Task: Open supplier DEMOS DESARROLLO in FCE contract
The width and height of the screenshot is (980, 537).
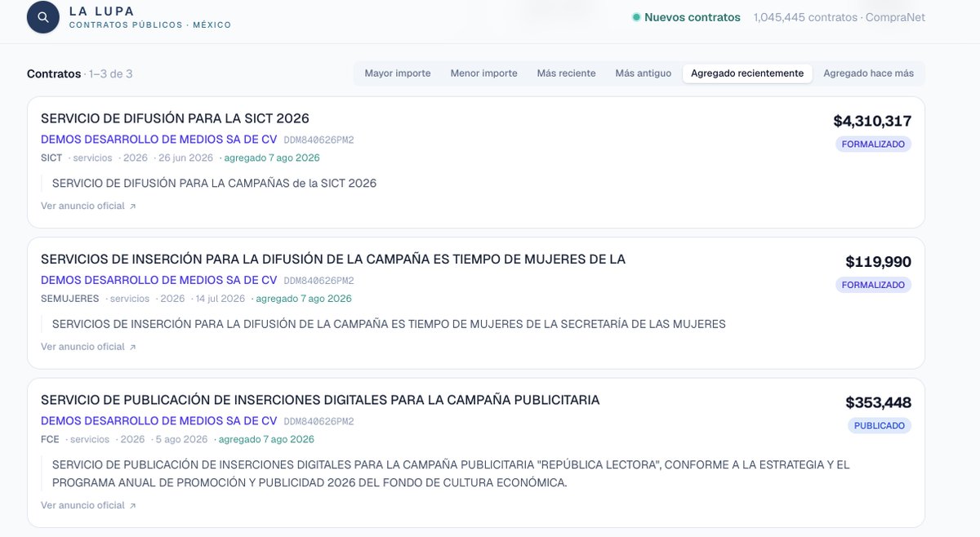Action: pyautogui.click(x=159, y=421)
